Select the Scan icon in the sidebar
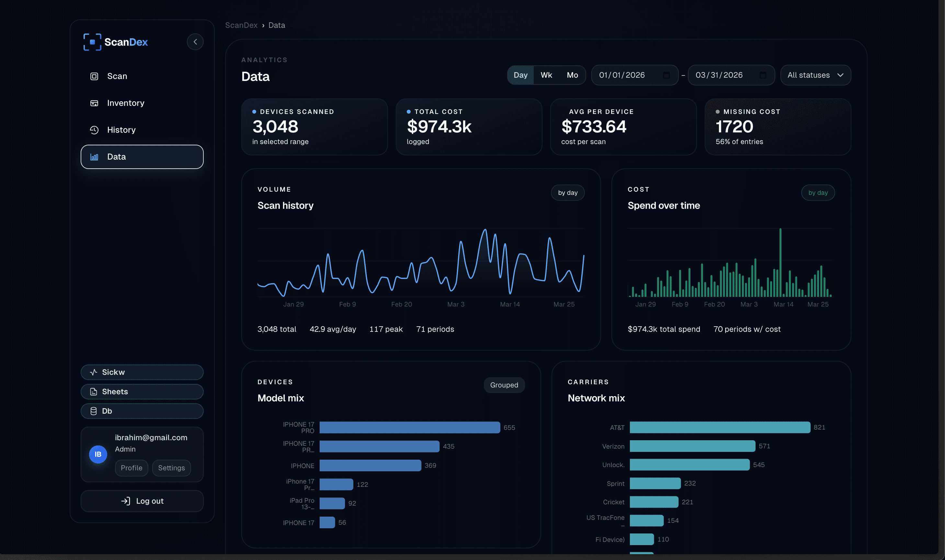 pyautogui.click(x=94, y=76)
